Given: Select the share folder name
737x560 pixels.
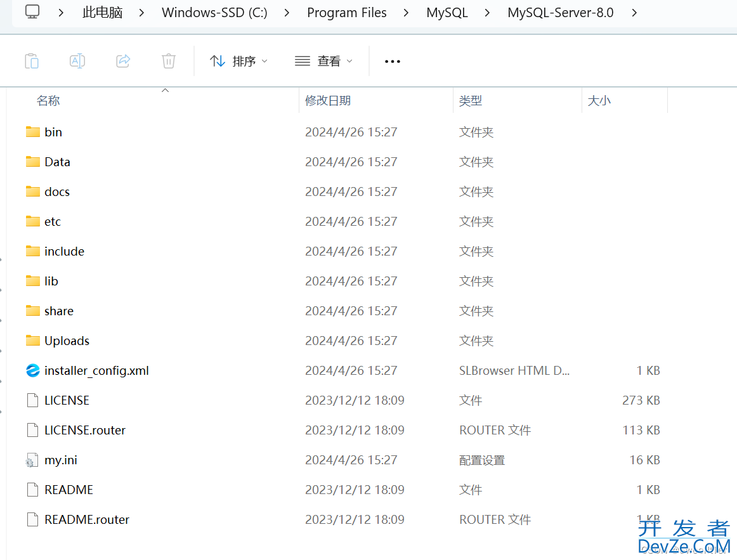Looking at the screenshot, I should coord(59,311).
